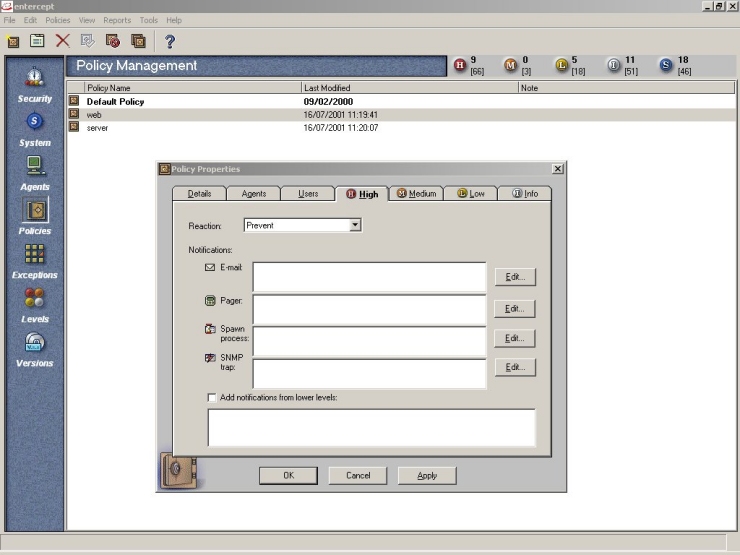This screenshot has width=740, height=555.
Task: Click the System events counter icon
Action: pyautogui.click(x=666, y=65)
